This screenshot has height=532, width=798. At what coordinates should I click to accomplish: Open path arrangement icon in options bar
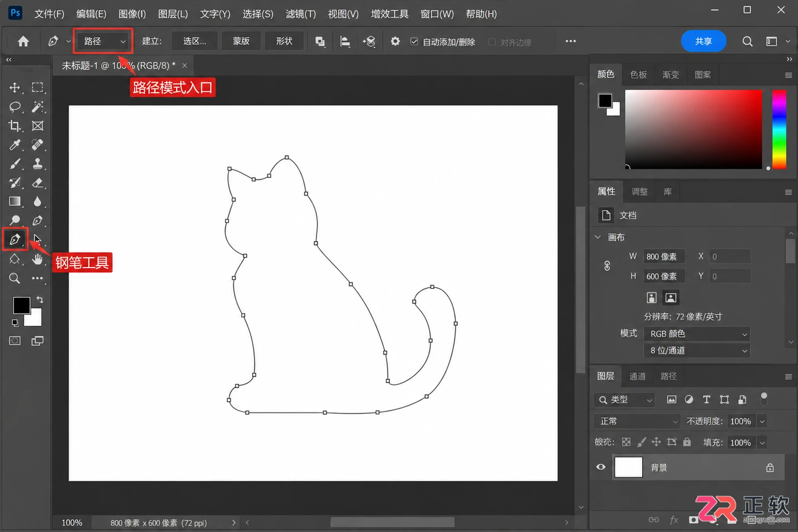[369, 42]
